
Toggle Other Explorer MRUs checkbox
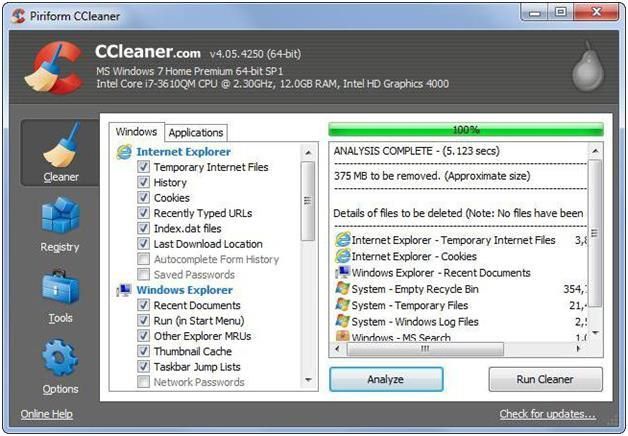[143, 336]
